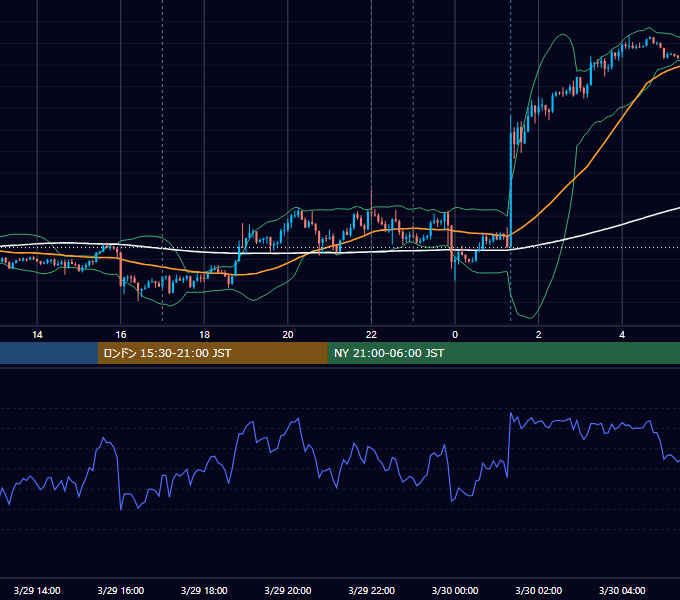Click the '3/29 18:00' date label
680x600 pixels.
(204, 590)
